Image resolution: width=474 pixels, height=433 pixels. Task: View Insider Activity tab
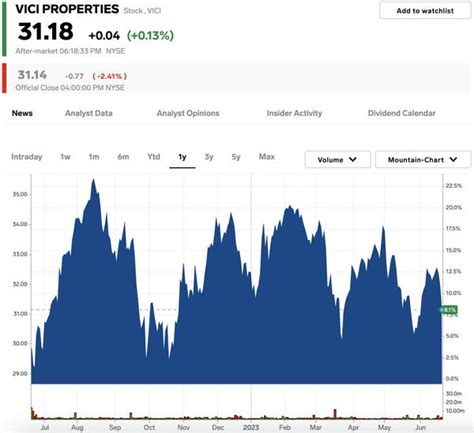pos(294,113)
